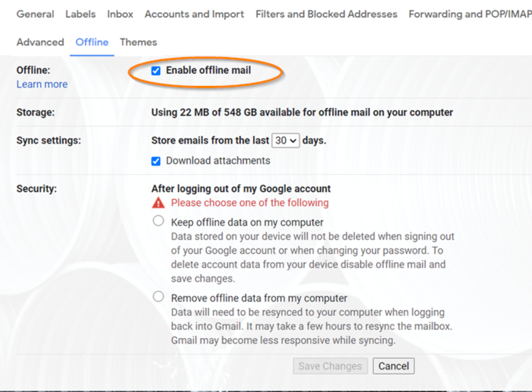
Task: Open the General settings tab
Action: point(35,14)
